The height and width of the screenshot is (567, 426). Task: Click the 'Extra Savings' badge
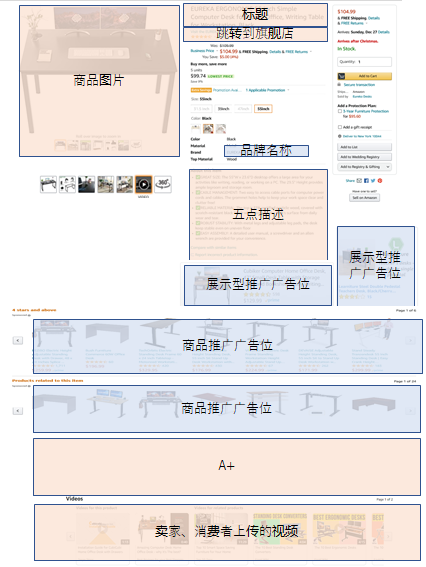[201, 90]
